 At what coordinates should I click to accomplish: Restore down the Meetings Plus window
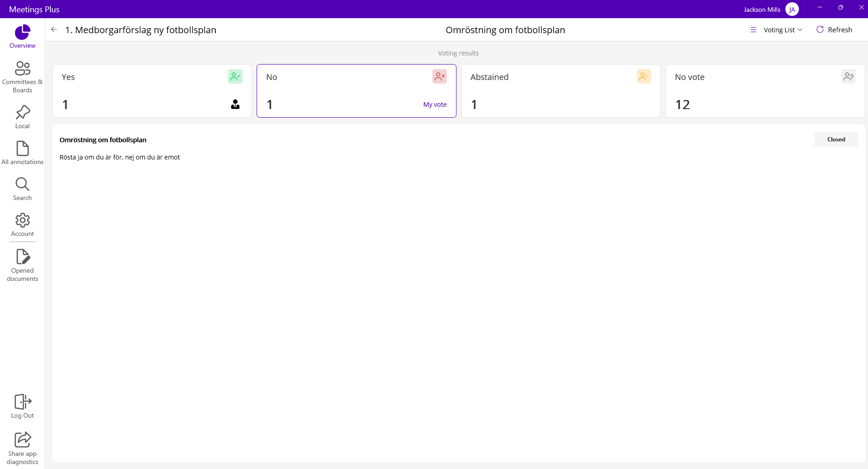pos(841,7)
